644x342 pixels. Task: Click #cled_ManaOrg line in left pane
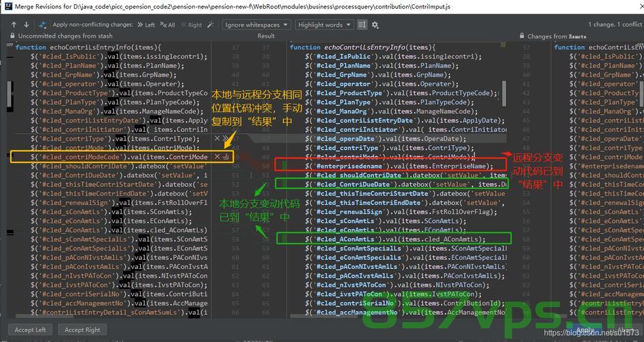tap(117, 111)
